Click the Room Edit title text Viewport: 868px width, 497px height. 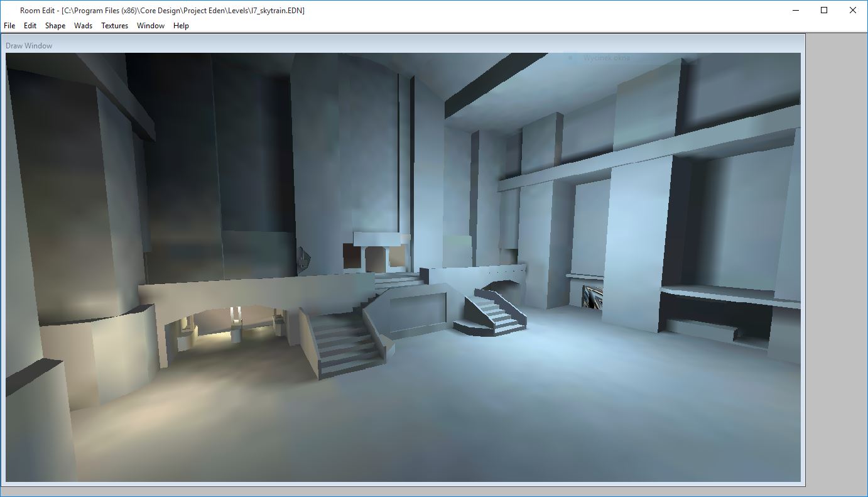point(162,11)
